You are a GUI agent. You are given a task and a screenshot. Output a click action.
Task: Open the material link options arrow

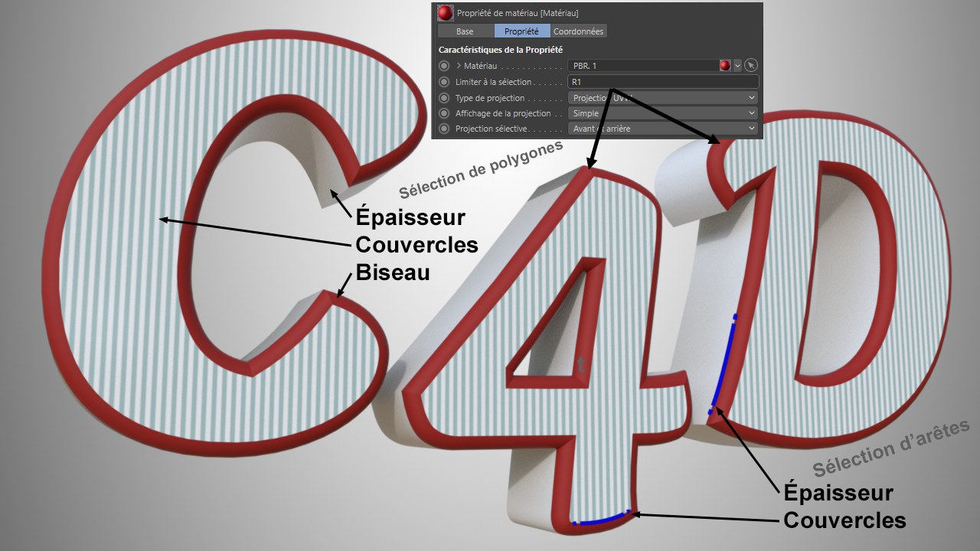point(738,66)
